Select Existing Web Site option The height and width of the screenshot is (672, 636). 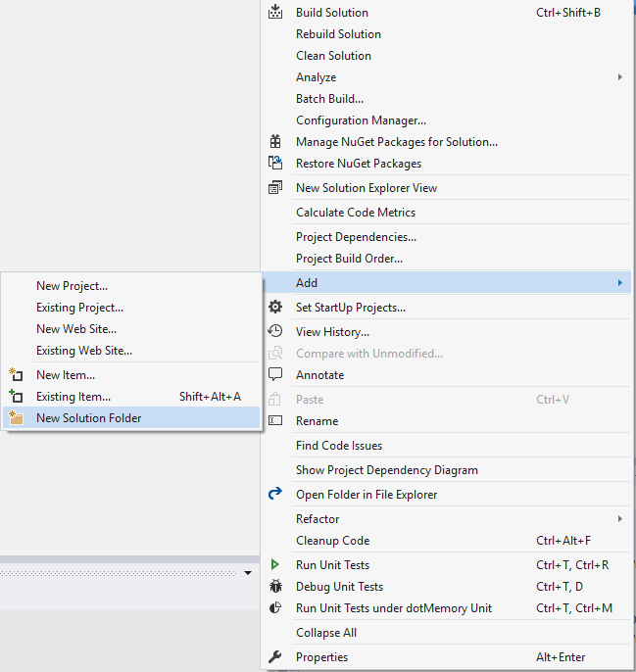point(84,351)
